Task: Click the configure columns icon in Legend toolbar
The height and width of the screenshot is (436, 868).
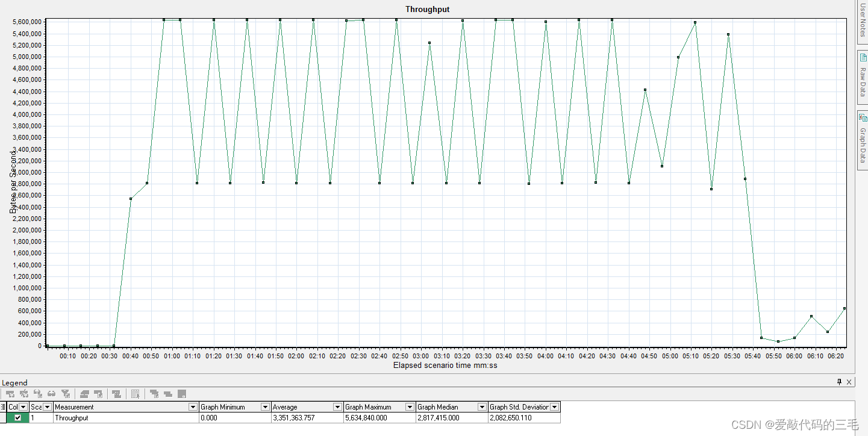Action: tap(136, 394)
